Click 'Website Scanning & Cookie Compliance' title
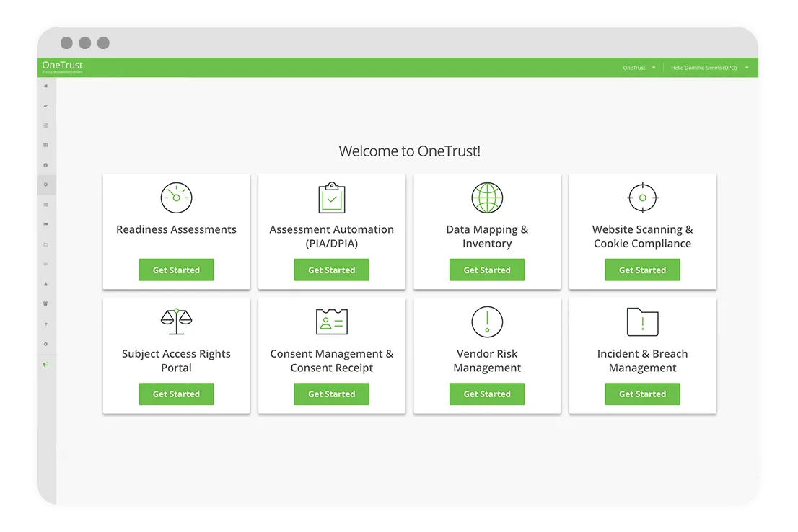 pos(642,236)
